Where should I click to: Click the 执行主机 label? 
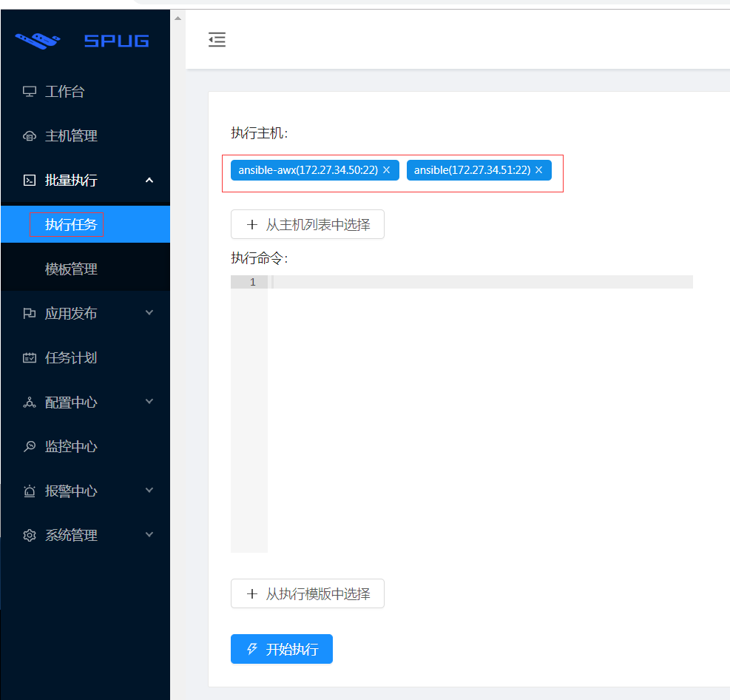coord(260,133)
